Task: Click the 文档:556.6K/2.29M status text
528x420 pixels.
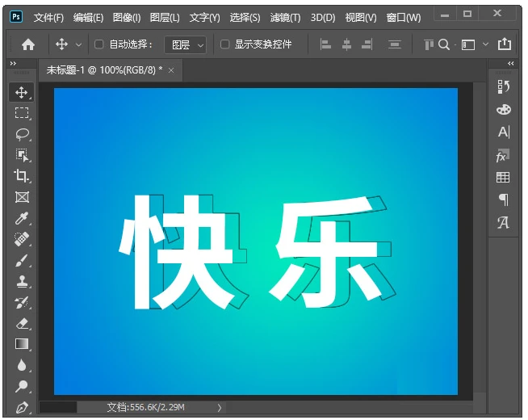Action: [x=145, y=408]
